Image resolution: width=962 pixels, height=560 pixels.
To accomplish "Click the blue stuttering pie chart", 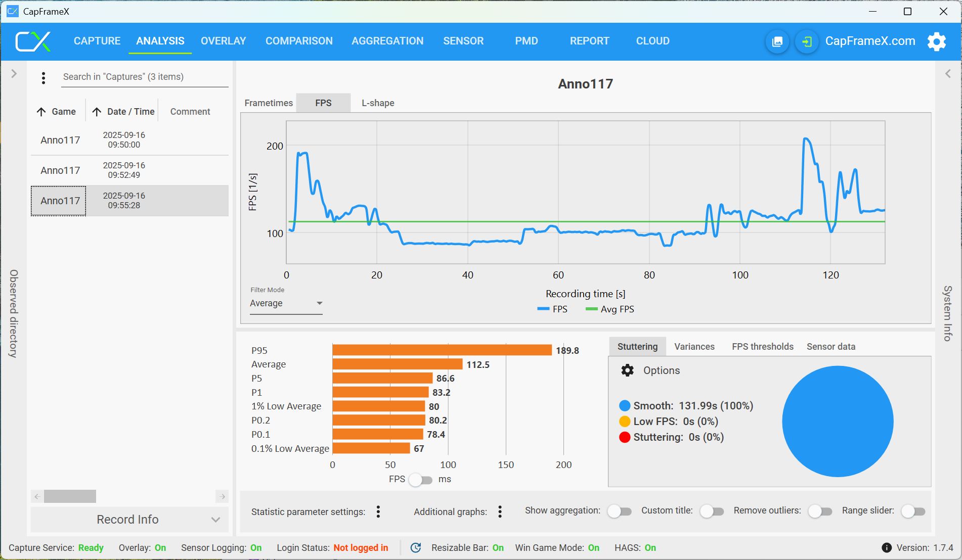I will (838, 422).
